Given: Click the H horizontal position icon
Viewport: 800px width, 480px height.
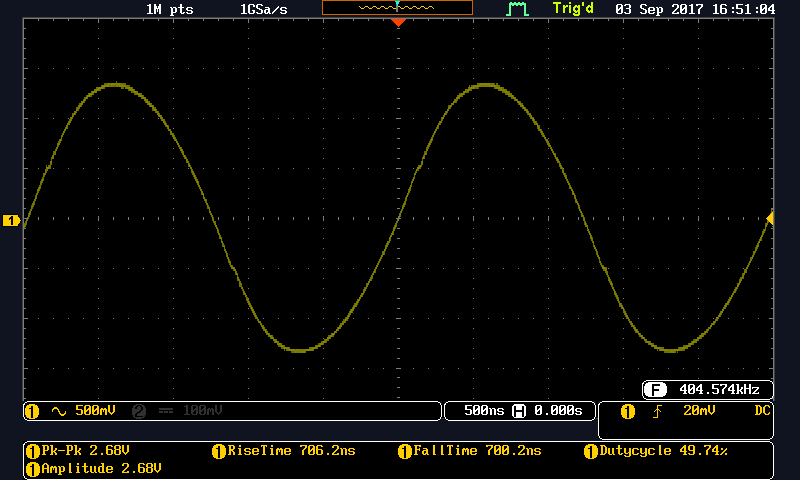Looking at the screenshot, I should [x=519, y=411].
